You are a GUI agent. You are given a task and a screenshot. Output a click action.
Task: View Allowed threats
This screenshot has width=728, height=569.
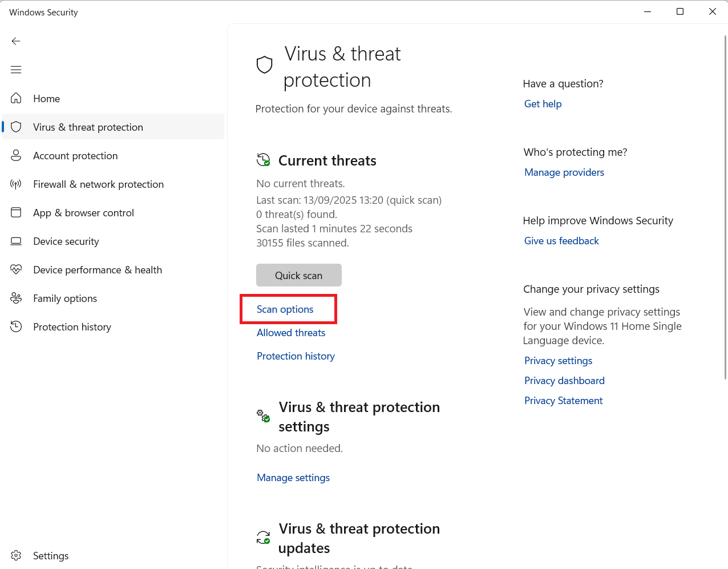click(x=291, y=333)
